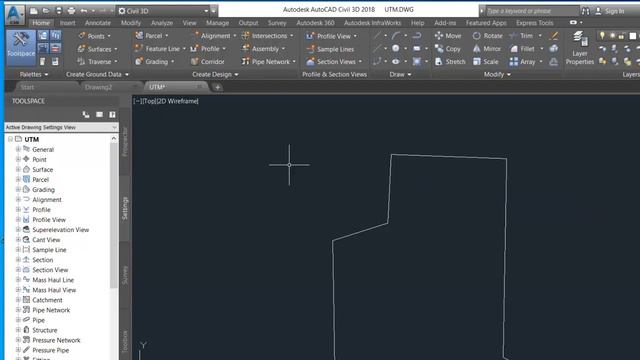Switch to the Survey ribbon tab
Screen dimensions: 640x360
277,23
